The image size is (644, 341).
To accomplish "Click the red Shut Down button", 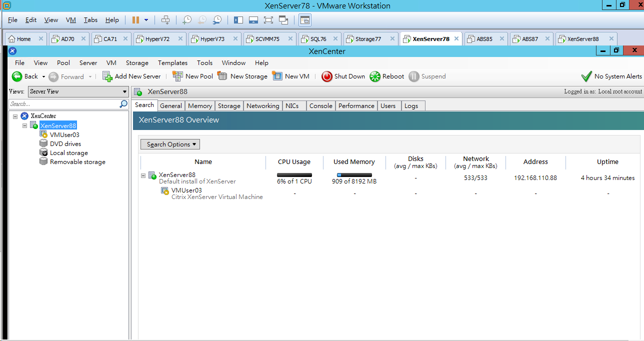I will pos(343,76).
